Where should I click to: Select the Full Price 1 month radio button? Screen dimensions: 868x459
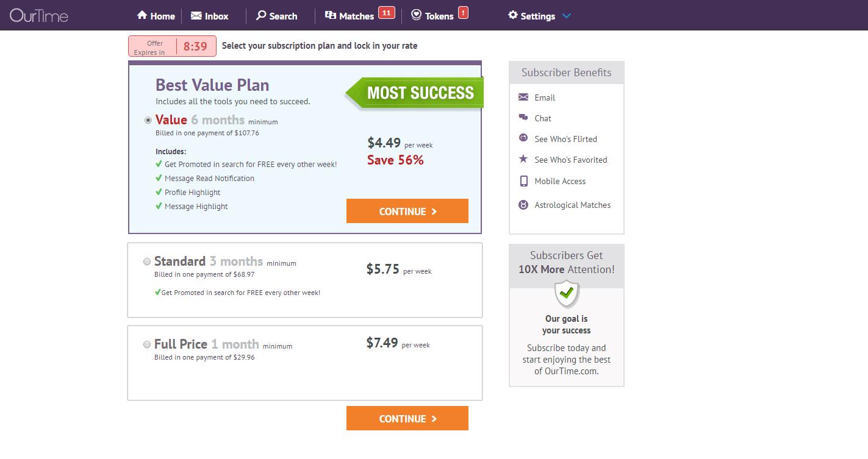146,344
